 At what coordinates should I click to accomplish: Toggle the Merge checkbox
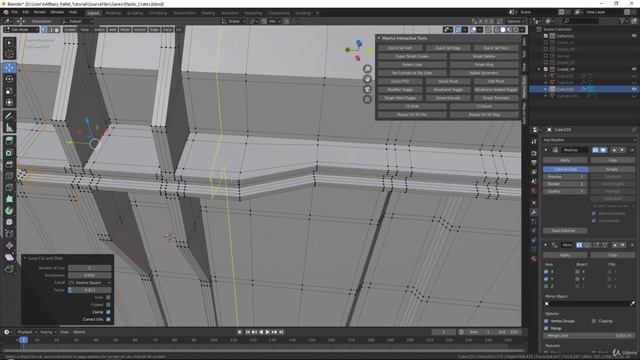(546, 328)
